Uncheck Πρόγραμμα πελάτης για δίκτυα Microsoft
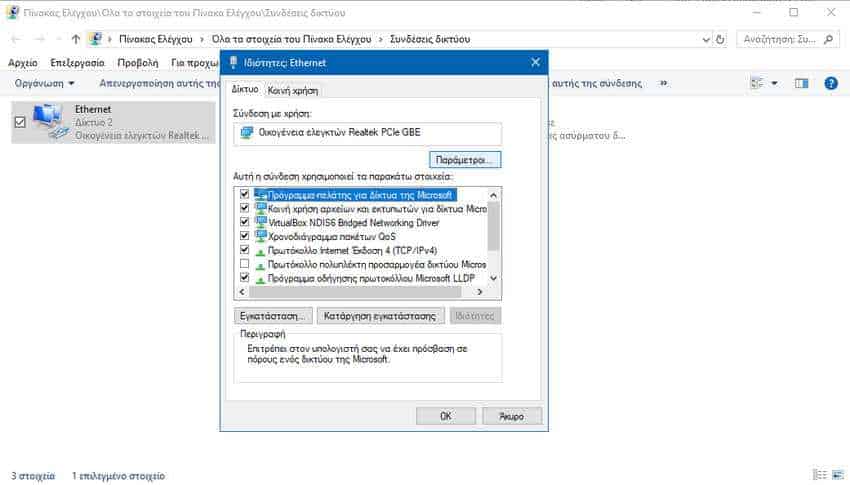The width and height of the screenshot is (850, 485). click(244, 194)
